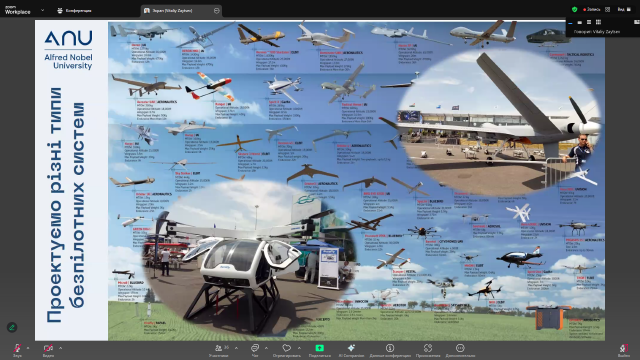
Task: Click the airshow drone photo on slide
Action: (x=500, y=122)
